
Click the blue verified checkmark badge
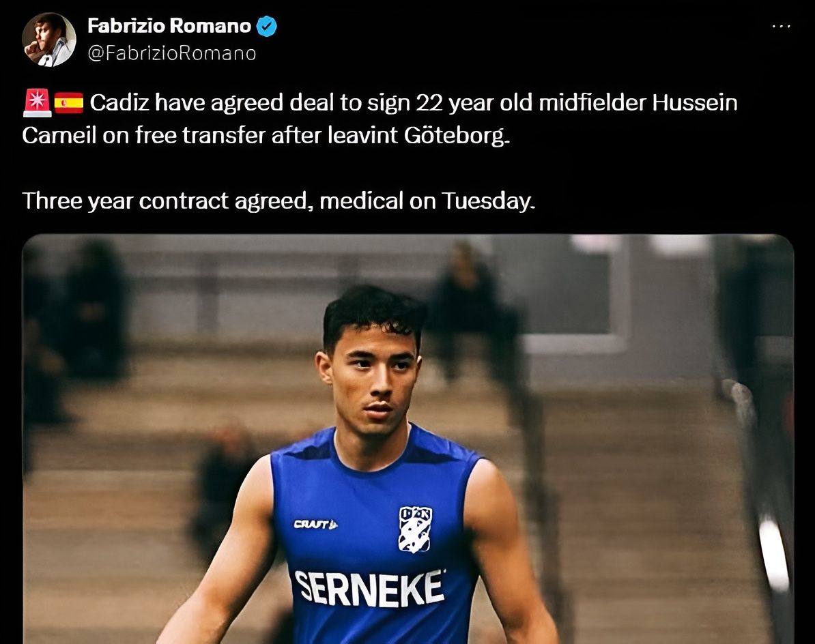pyautogui.click(x=267, y=26)
